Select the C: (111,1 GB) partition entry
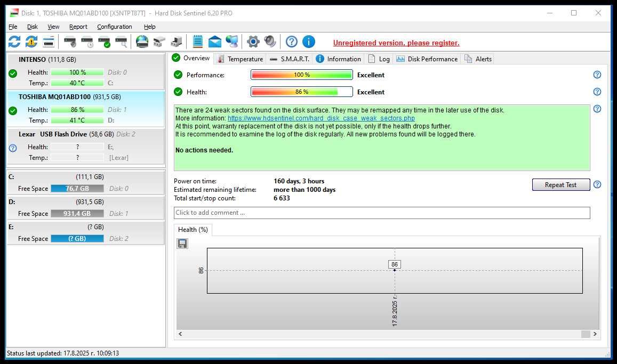Image resolution: width=617 pixels, height=364 pixels. point(86,182)
